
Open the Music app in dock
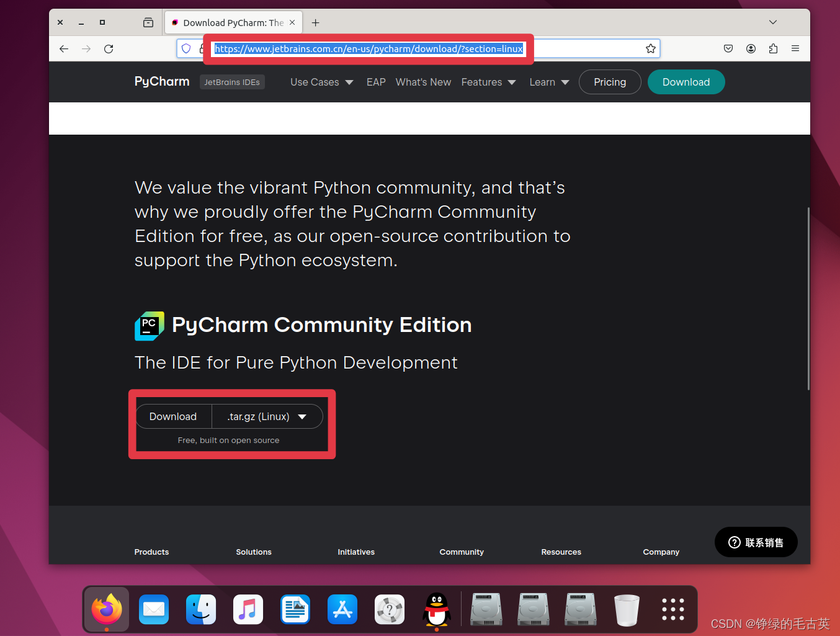coord(248,609)
